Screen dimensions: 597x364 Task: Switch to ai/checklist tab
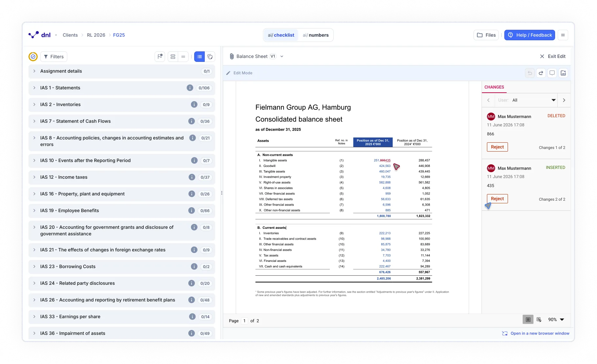281,35
